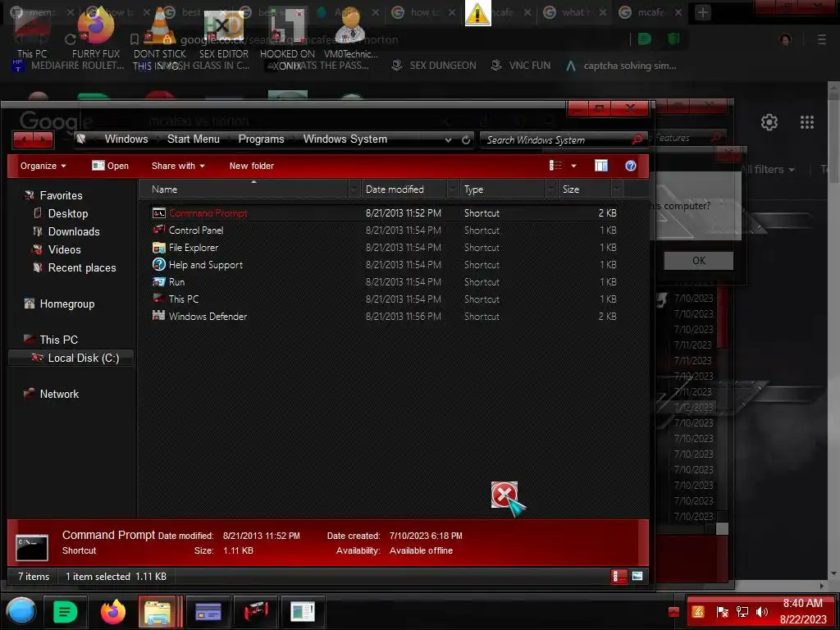Open Date modified column filter dropdown
840x630 pixels.
pos(453,189)
